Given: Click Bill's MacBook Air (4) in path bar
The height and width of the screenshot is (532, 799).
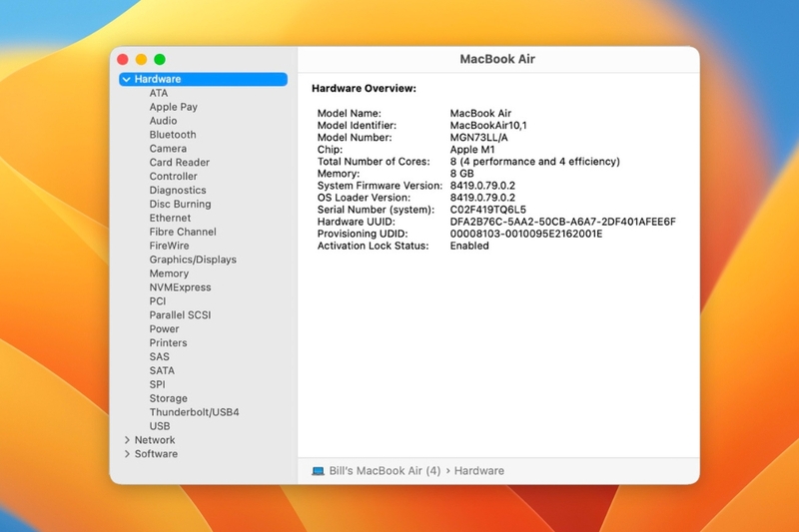Looking at the screenshot, I should coord(385,471).
